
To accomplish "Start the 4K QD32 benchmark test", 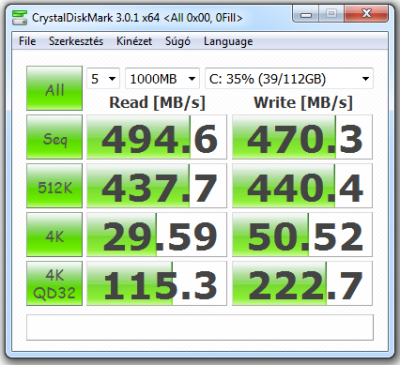I will [x=54, y=283].
